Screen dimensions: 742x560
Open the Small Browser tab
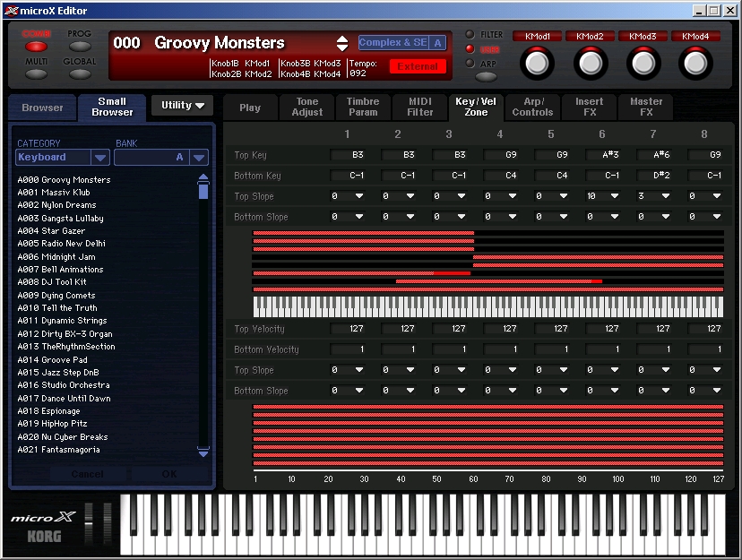tap(112, 107)
